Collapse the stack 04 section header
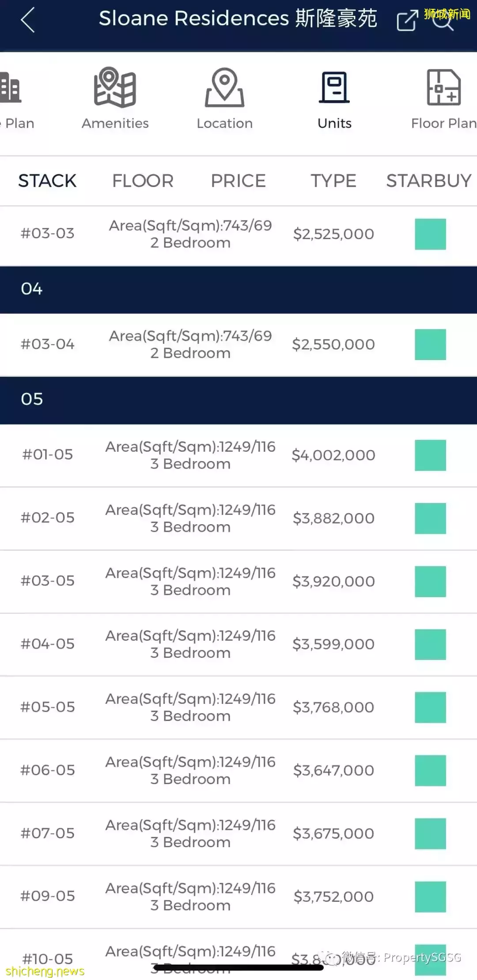 coord(238,289)
